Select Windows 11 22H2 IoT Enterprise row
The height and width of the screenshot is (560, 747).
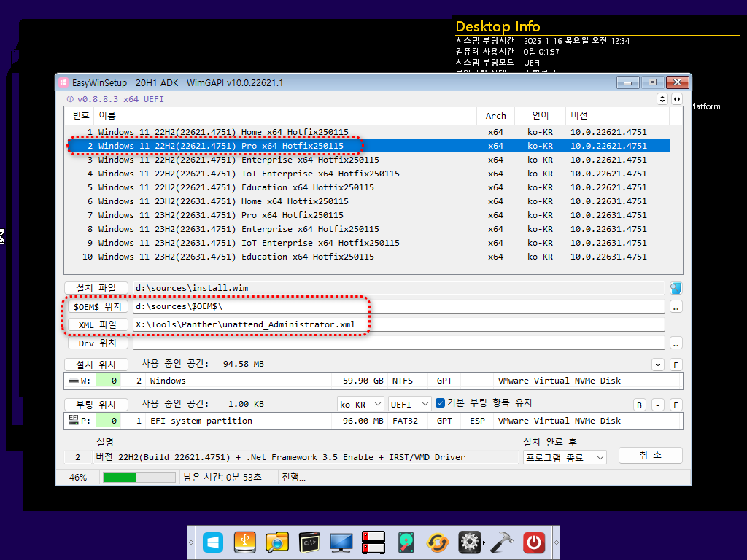(367, 174)
